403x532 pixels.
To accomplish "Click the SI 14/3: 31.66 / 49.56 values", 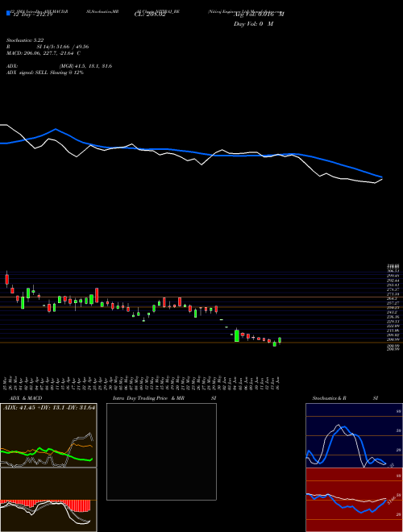I will (x=63, y=47).
